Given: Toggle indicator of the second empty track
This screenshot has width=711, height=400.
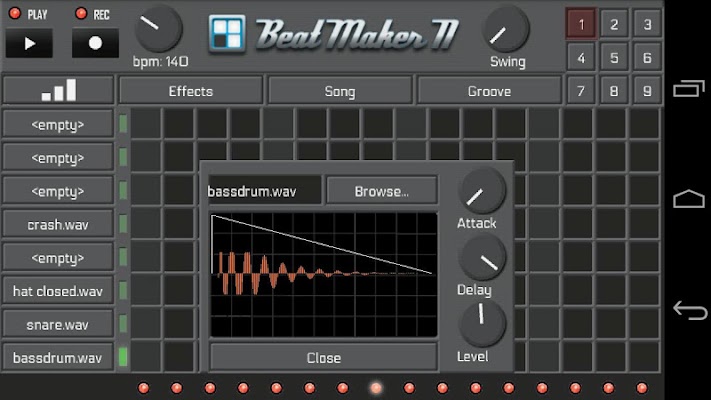Looking at the screenshot, I should click(123, 157).
